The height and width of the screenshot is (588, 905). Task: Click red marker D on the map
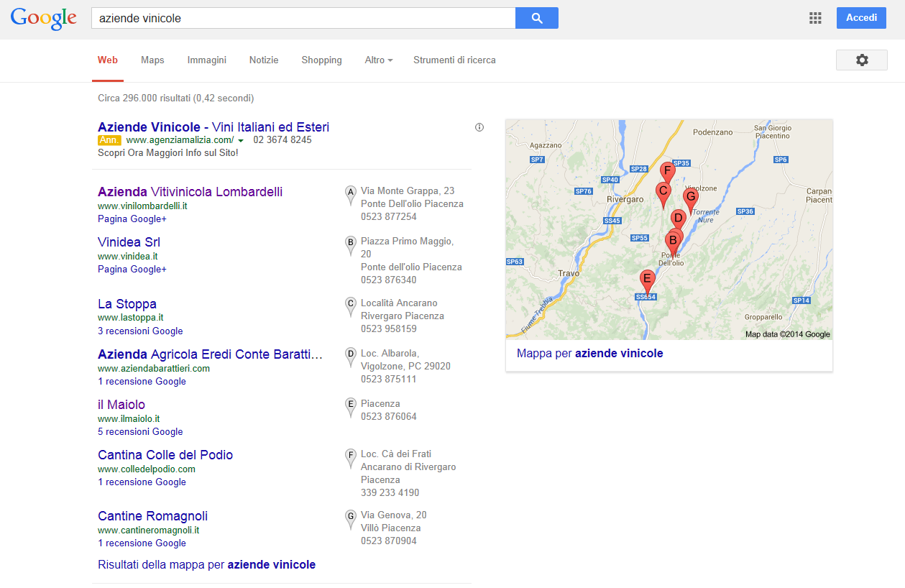[x=678, y=219]
